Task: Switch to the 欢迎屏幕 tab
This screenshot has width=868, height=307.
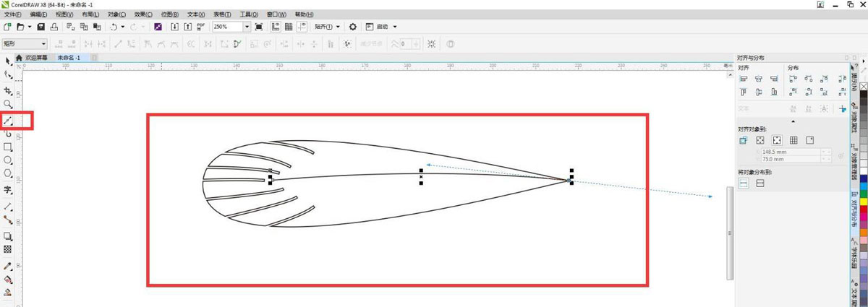Action: click(35, 57)
